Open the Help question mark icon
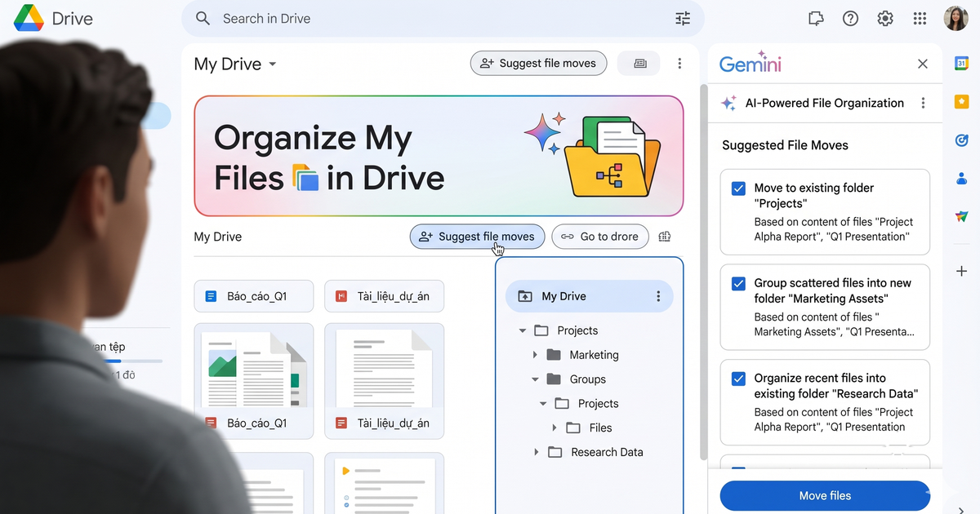980x514 pixels. 850,18
